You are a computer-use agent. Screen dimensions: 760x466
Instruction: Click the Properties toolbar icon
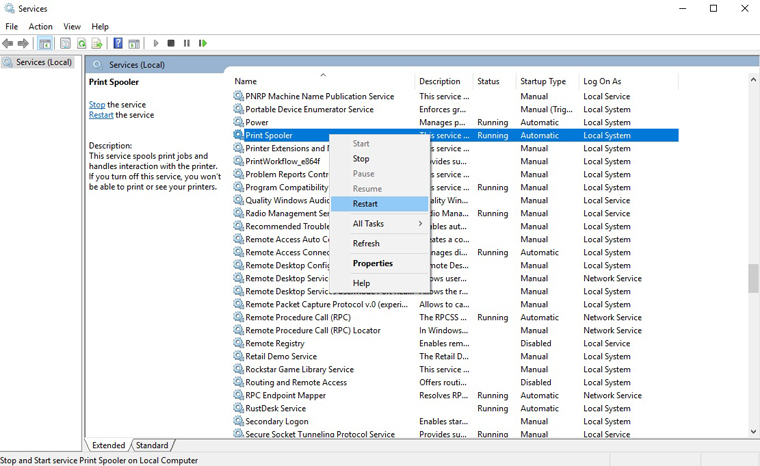coord(65,44)
